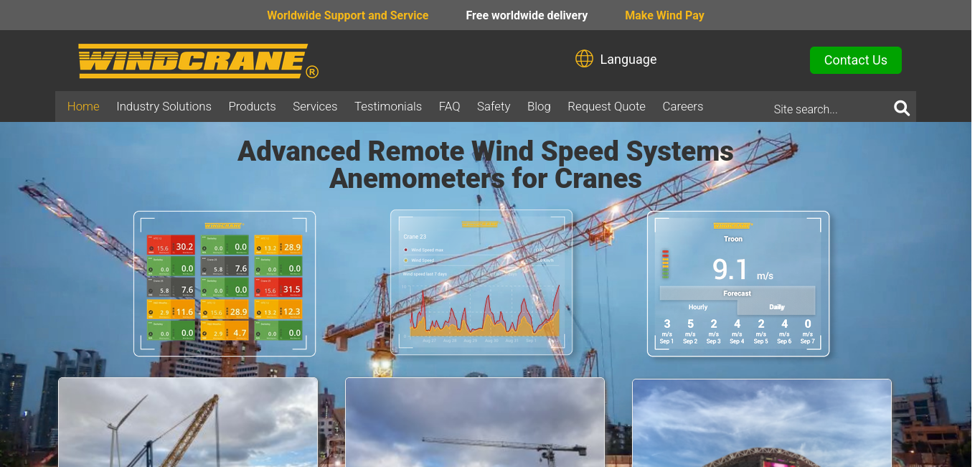
Task: Click Free worldwide delivery text
Action: 527,15
